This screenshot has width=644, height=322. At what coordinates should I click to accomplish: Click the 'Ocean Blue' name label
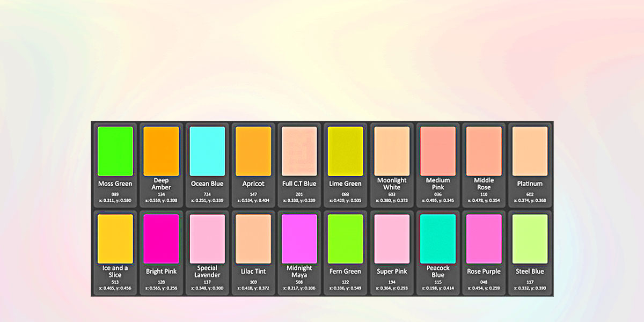pyautogui.click(x=207, y=184)
